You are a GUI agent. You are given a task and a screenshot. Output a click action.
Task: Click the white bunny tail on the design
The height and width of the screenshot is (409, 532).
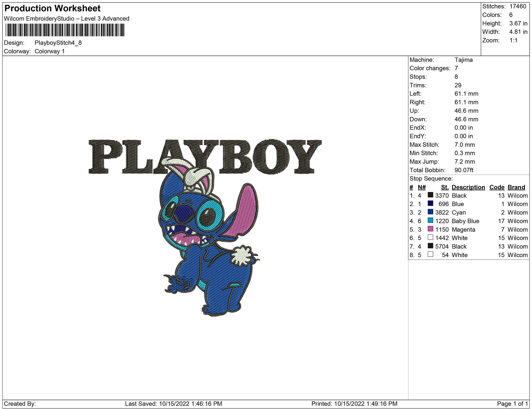(x=242, y=255)
